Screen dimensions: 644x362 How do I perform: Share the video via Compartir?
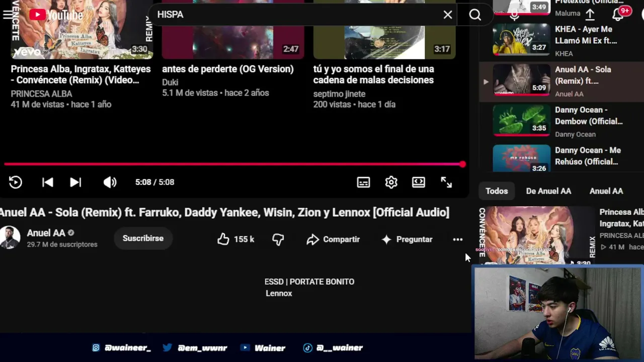coord(333,239)
